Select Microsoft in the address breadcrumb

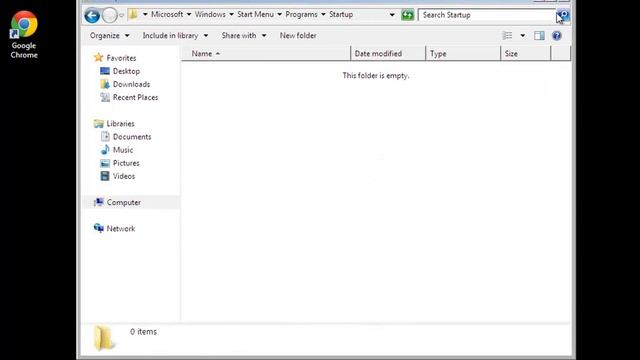pos(167,14)
